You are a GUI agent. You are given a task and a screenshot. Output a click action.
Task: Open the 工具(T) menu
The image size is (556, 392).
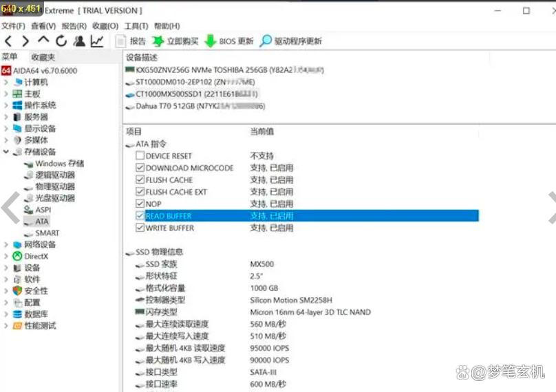point(136,26)
